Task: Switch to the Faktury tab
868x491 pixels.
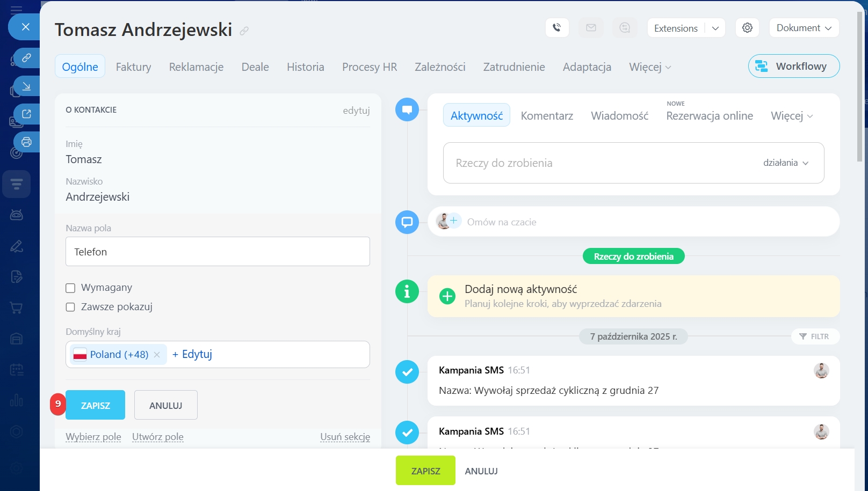Action: (133, 67)
